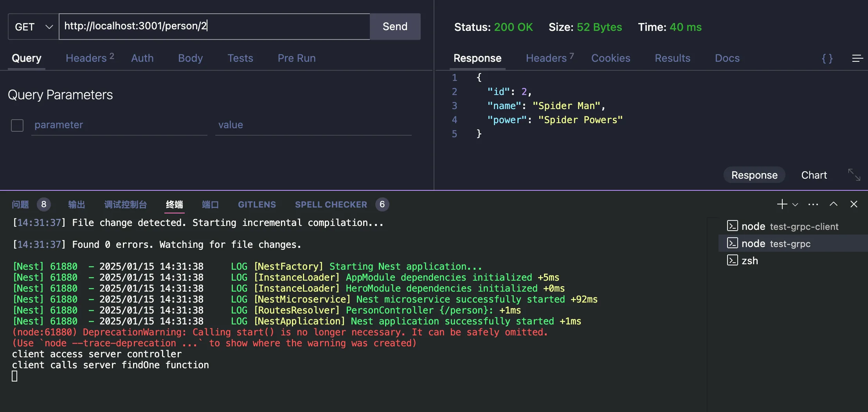Switch to Chart view toggle
The image size is (868, 412).
[x=814, y=175]
